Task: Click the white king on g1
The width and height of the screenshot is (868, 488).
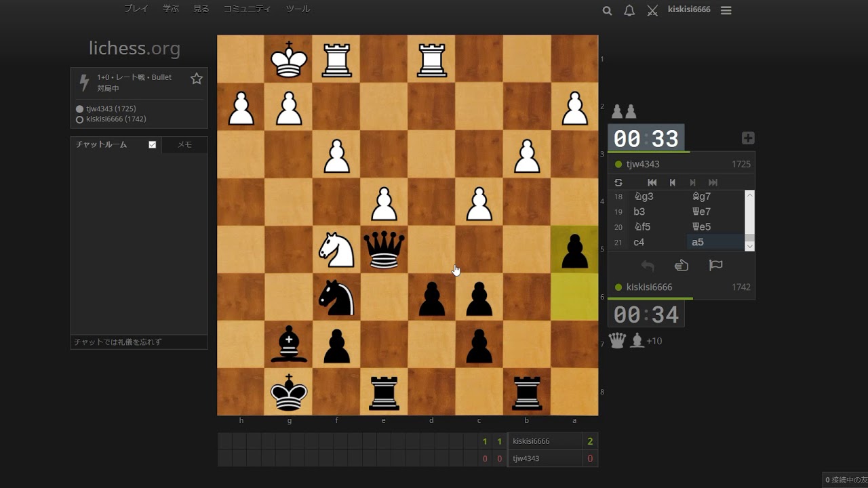Action: [x=289, y=59]
